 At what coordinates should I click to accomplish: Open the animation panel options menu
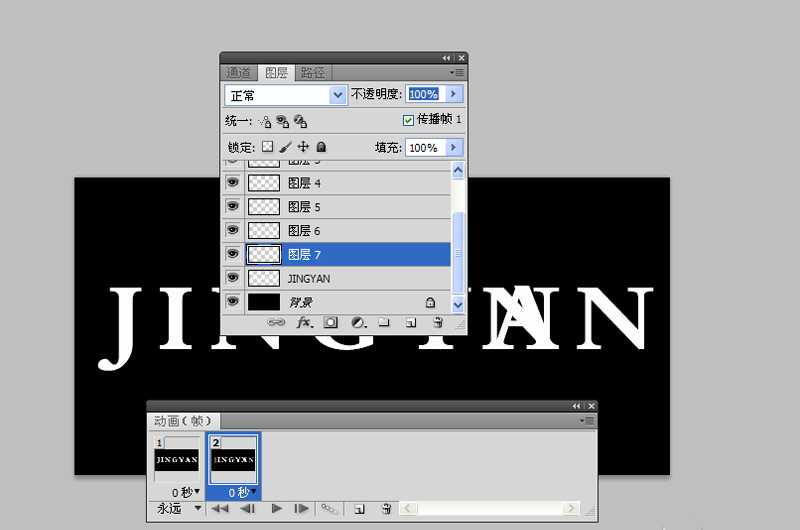click(587, 421)
